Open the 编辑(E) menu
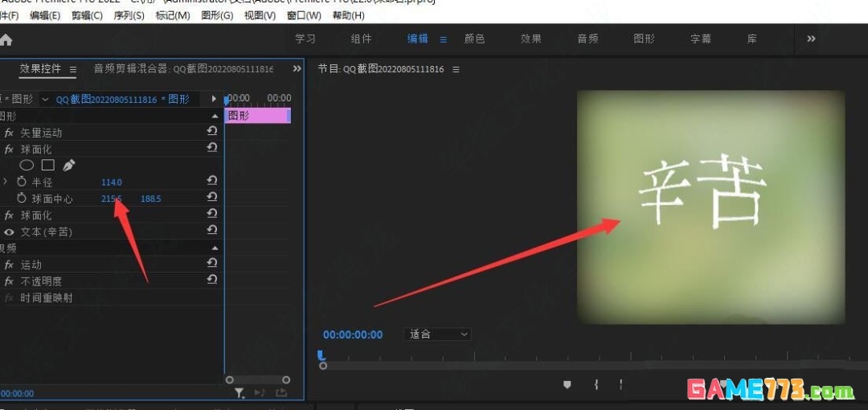The width and height of the screenshot is (868, 410). click(x=45, y=15)
